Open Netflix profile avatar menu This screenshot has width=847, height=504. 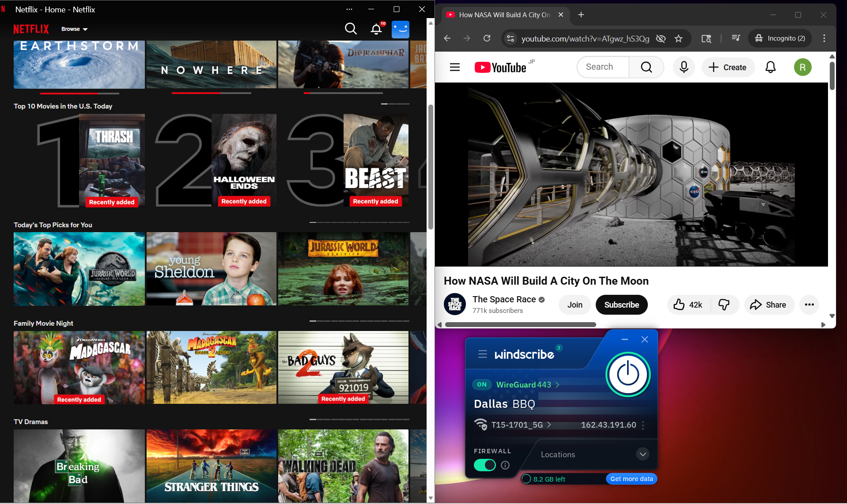(x=401, y=30)
